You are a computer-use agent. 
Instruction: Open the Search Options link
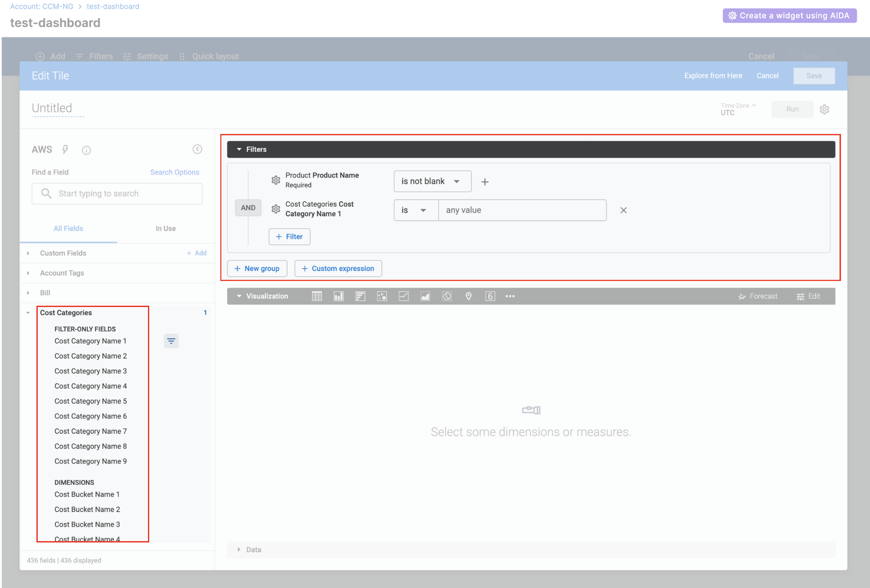175,172
